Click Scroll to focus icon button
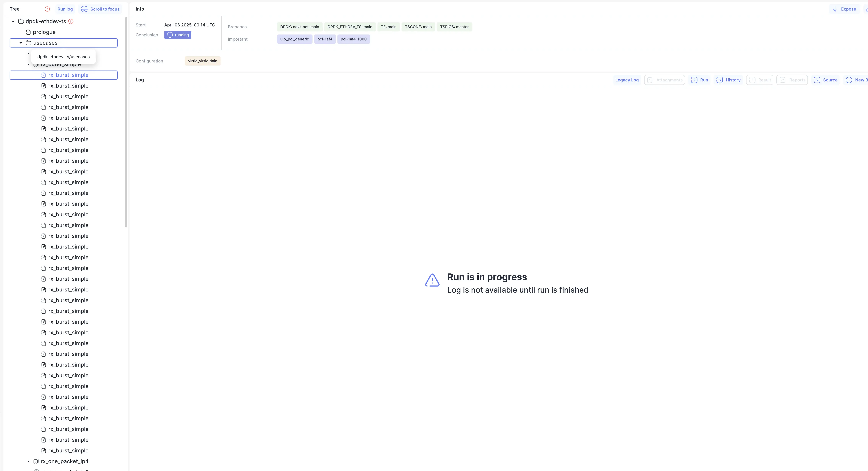Screen dimensions: 868x471 (84, 9)
